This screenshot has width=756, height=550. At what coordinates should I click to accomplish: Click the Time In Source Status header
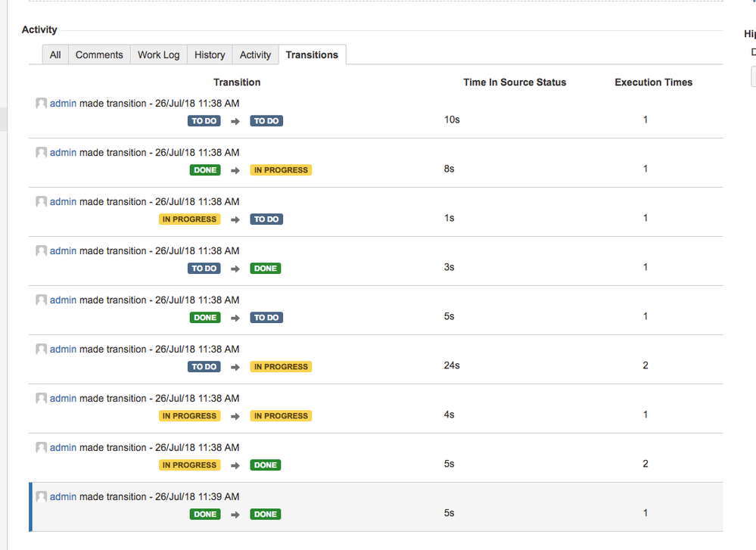[x=515, y=82]
